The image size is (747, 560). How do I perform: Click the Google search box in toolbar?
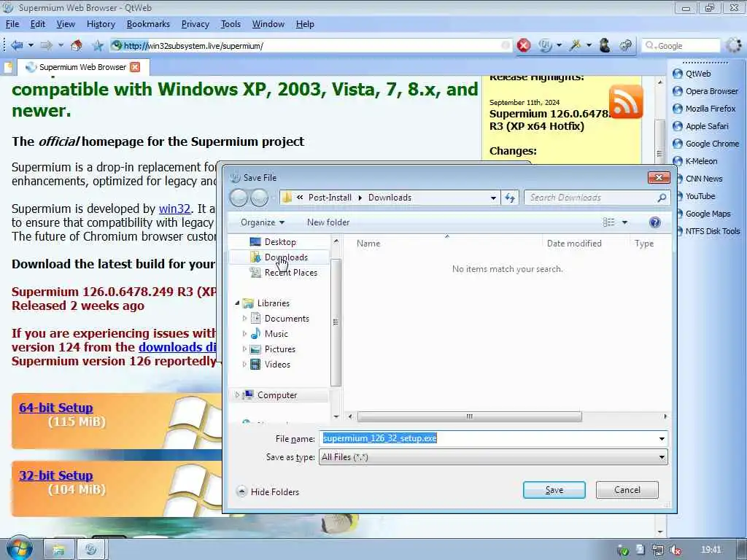(x=681, y=46)
